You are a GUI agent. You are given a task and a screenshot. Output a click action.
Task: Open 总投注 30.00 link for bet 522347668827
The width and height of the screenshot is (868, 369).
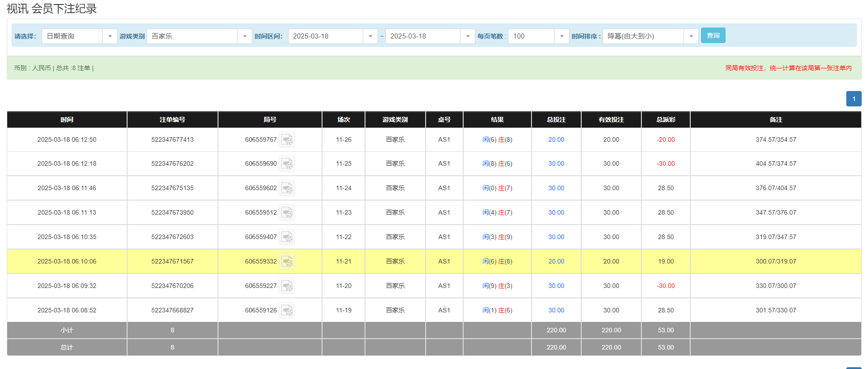point(556,311)
